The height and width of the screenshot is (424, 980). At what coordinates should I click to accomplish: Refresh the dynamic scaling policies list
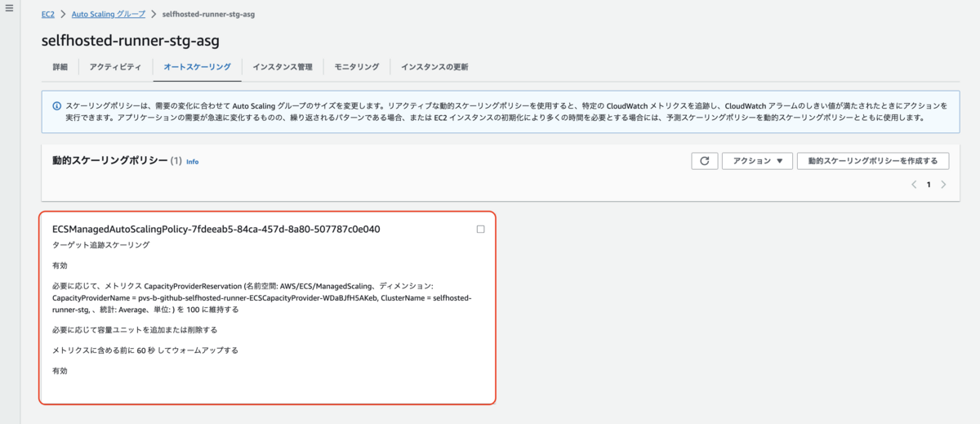(x=704, y=161)
